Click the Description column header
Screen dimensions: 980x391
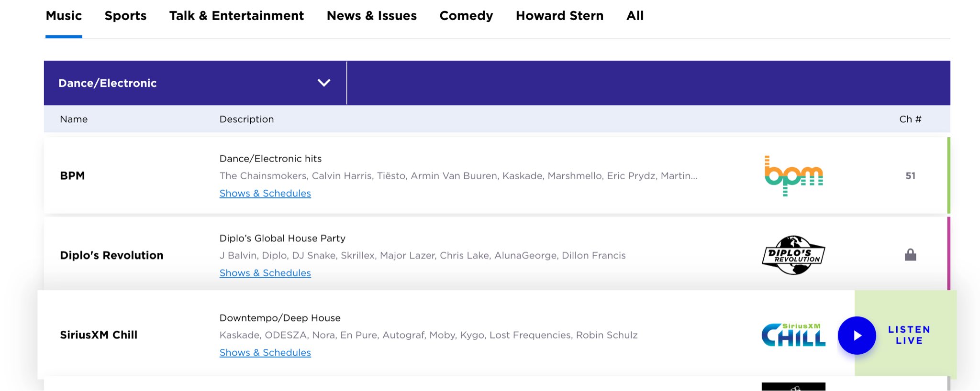[x=246, y=119]
